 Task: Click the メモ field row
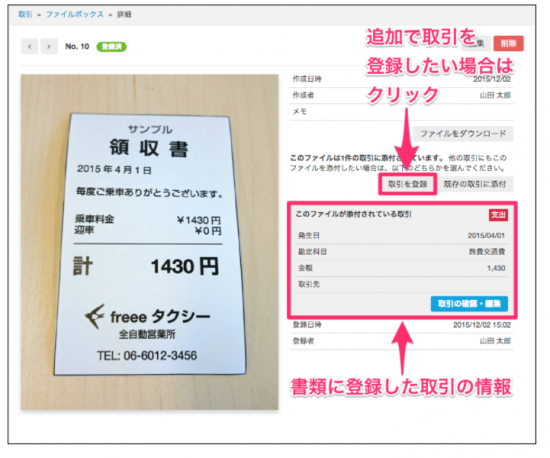point(401,112)
